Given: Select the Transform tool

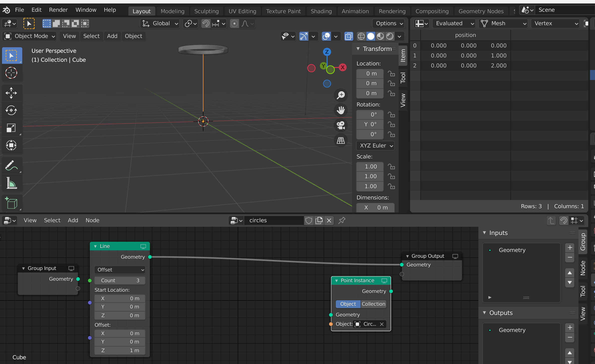Looking at the screenshot, I should pyautogui.click(x=11, y=145).
